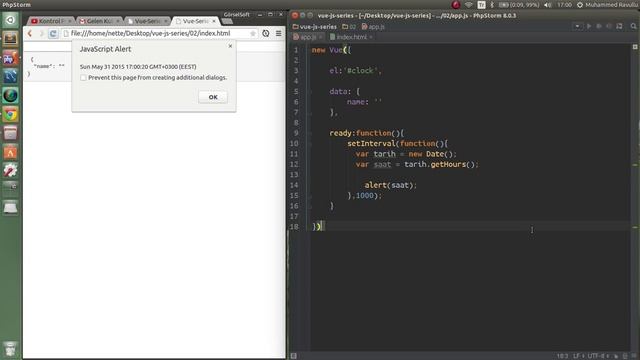This screenshot has width=640, height=360.
Task: Click the circular extension icon beside Chrome's menu
Action: tap(266, 33)
